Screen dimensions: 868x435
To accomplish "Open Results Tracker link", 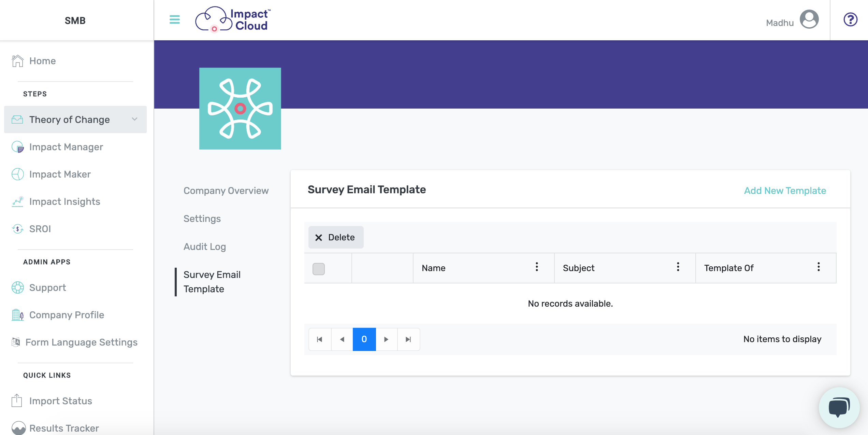I will click(x=64, y=428).
